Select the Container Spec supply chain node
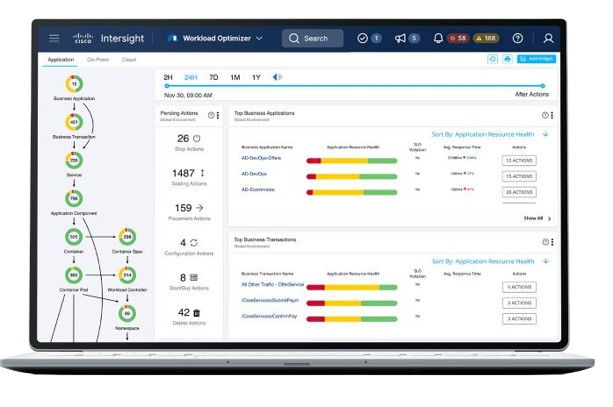 click(x=127, y=237)
